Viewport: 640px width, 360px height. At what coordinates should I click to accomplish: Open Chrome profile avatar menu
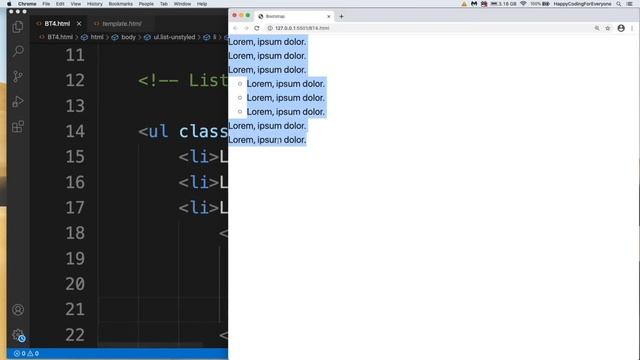[621, 28]
